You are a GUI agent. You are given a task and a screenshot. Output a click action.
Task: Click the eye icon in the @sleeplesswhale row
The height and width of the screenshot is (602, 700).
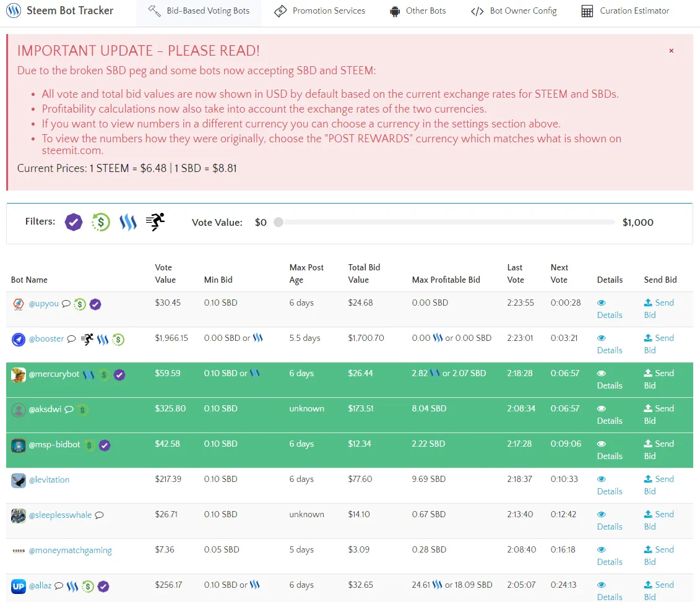pyautogui.click(x=602, y=515)
